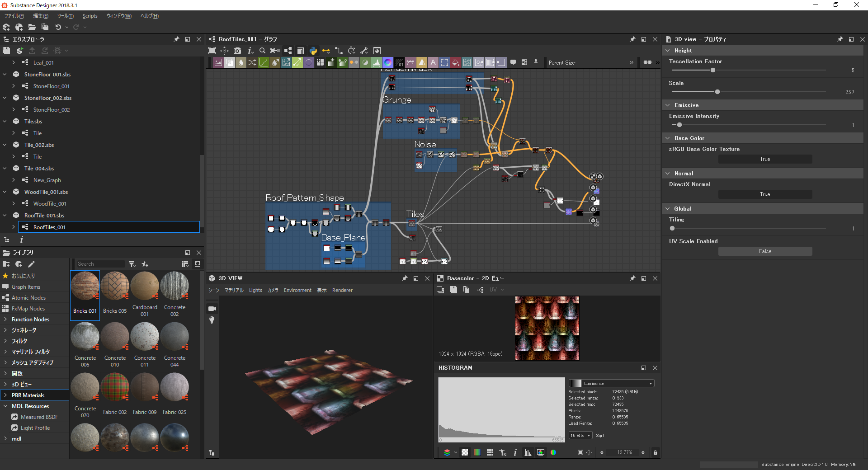Select Graph Items in library list
The width and height of the screenshot is (868, 470).
26,287
